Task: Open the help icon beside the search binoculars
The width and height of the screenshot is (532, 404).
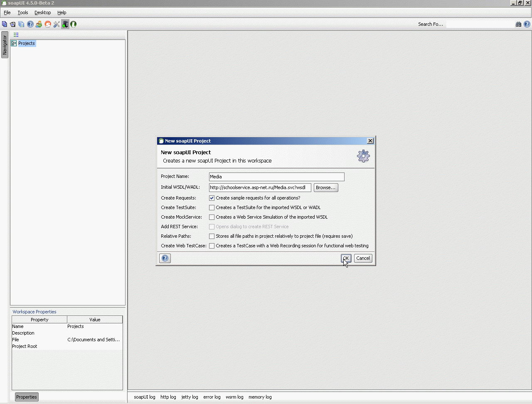Action: pyautogui.click(x=527, y=24)
